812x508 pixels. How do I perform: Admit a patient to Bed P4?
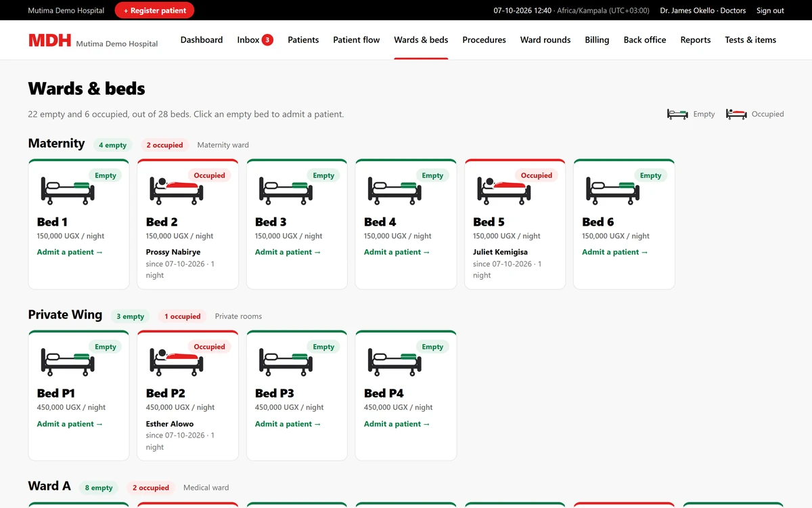(x=397, y=424)
